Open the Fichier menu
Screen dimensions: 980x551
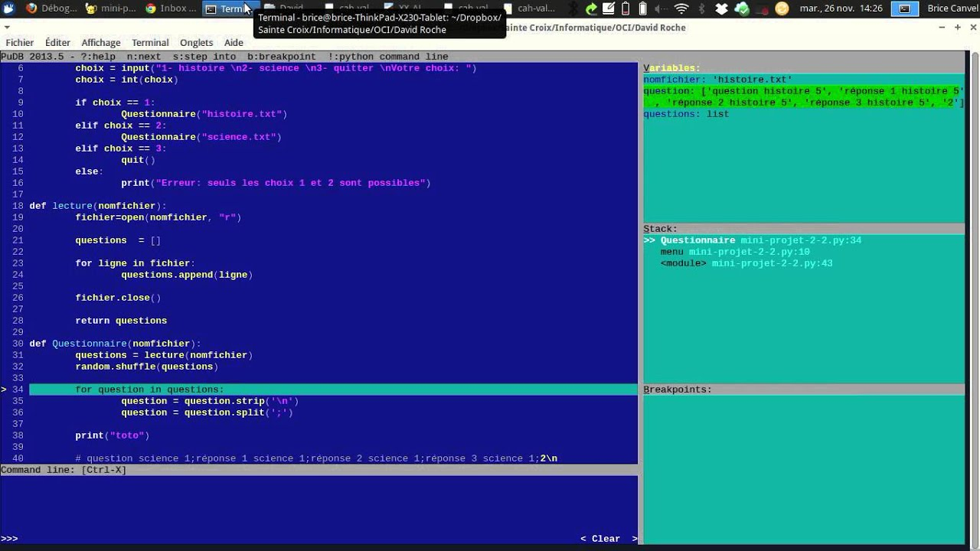[x=20, y=43]
